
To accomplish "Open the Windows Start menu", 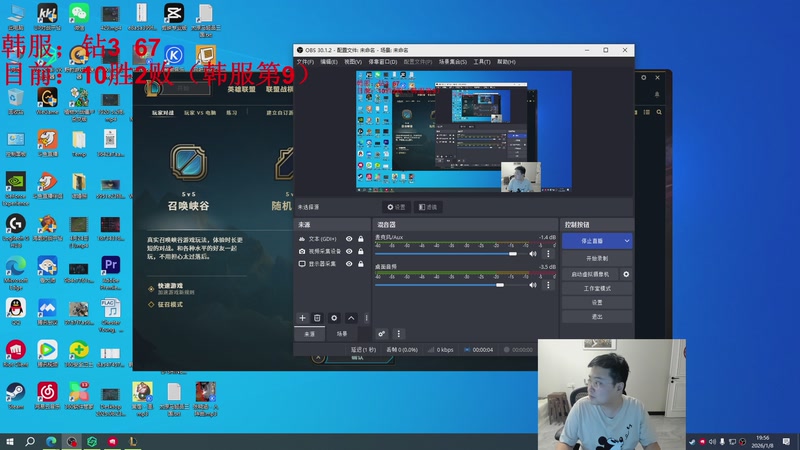I will coord(9,441).
